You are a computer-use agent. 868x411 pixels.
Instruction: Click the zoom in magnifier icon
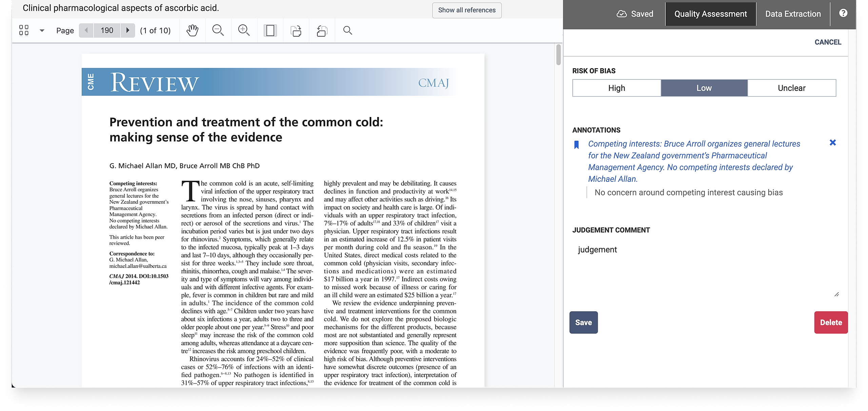[x=244, y=31]
